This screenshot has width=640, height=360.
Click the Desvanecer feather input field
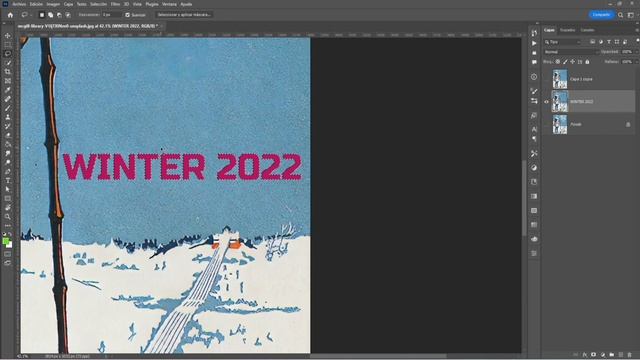(111, 15)
